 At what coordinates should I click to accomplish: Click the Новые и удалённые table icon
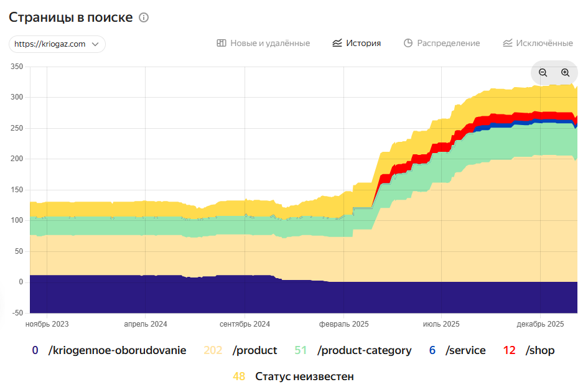(x=221, y=43)
